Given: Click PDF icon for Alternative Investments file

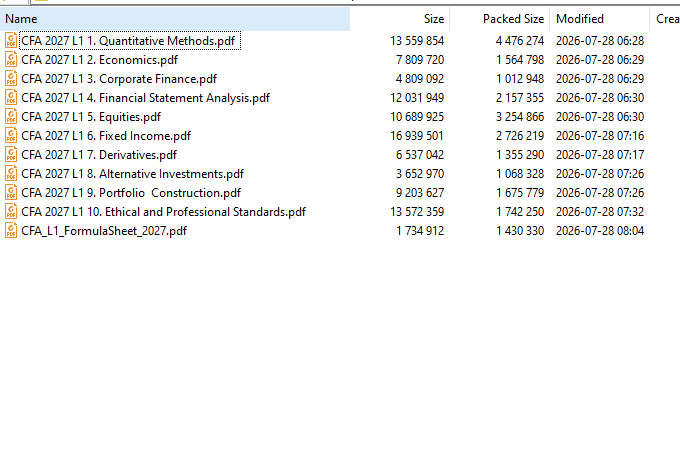Looking at the screenshot, I should tap(11, 174).
